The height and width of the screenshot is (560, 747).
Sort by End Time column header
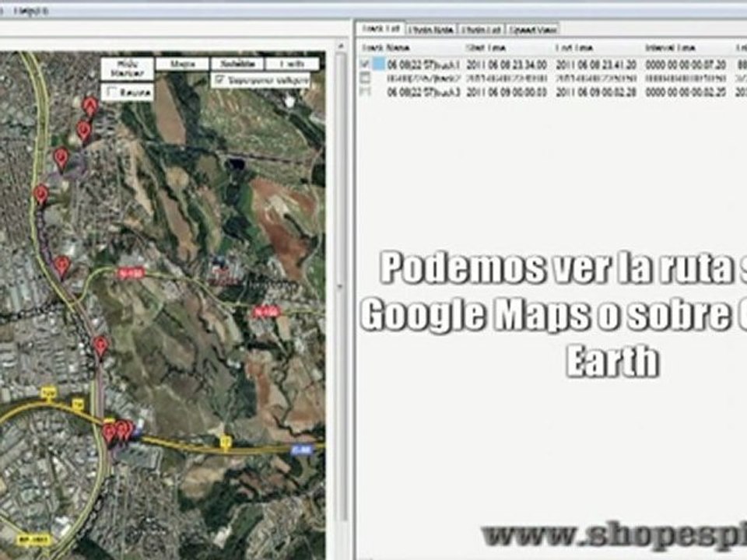click(574, 47)
